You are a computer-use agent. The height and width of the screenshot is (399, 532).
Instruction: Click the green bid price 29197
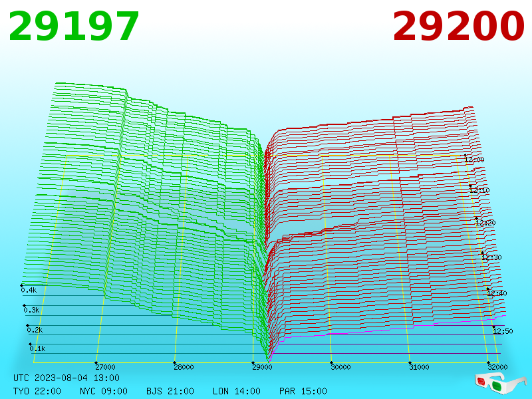pyautogui.click(x=74, y=27)
